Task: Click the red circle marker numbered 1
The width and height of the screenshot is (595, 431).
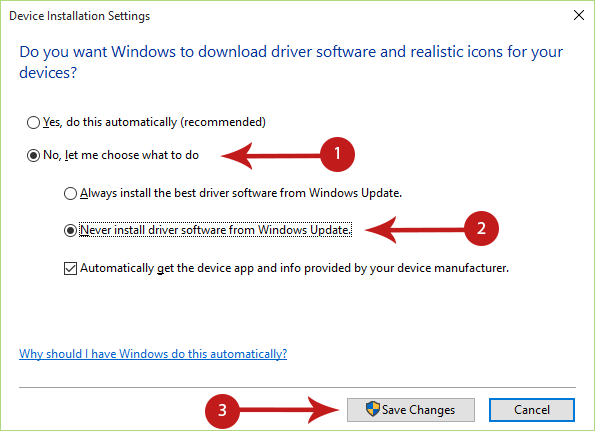Action: pos(337,154)
